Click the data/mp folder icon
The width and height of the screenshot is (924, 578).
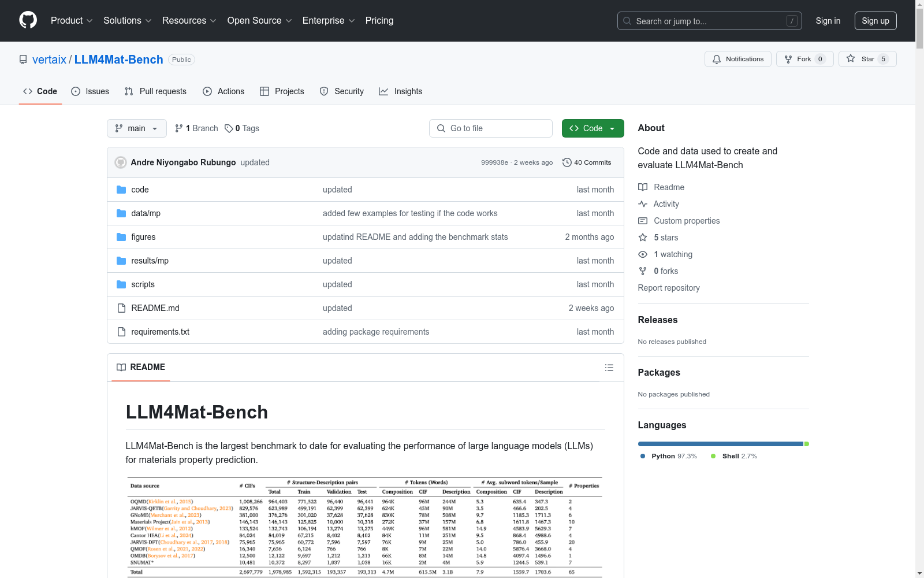click(x=121, y=213)
